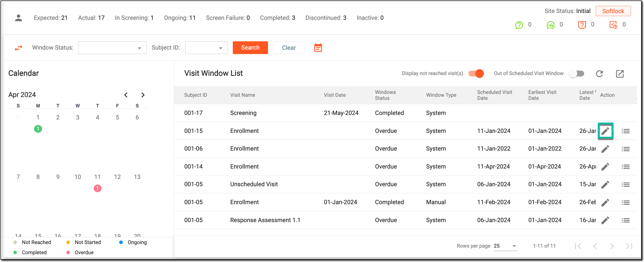Go to previous calendar month

click(x=126, y=95)
